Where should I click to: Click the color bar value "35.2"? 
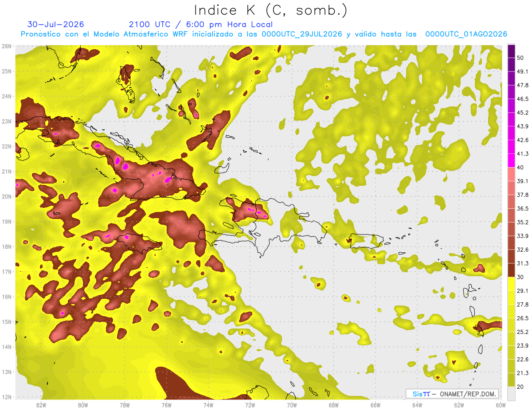522,222
